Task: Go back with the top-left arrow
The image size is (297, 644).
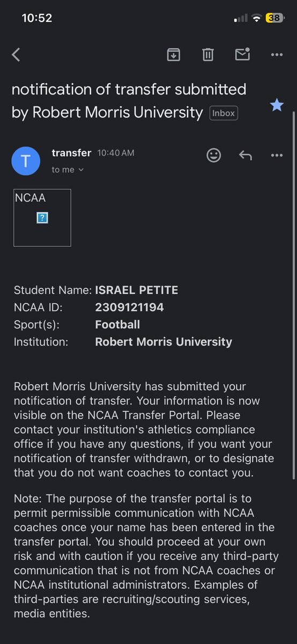Action: [16, 54]
